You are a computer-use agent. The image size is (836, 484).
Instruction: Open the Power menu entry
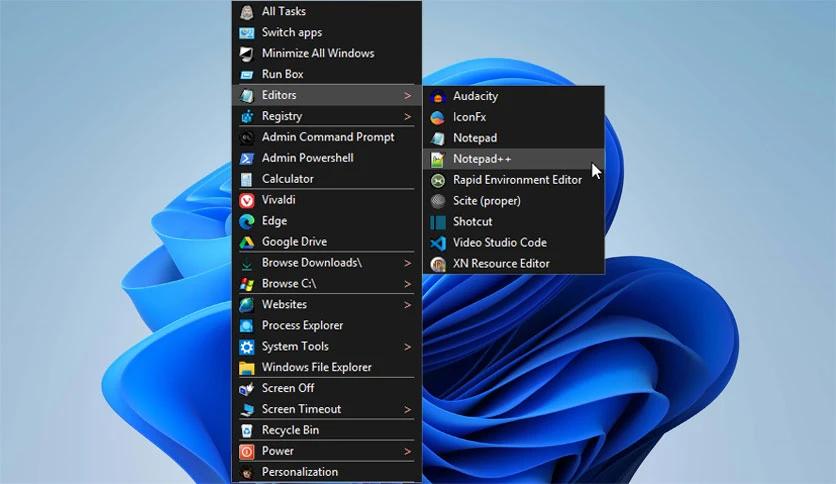327,451
